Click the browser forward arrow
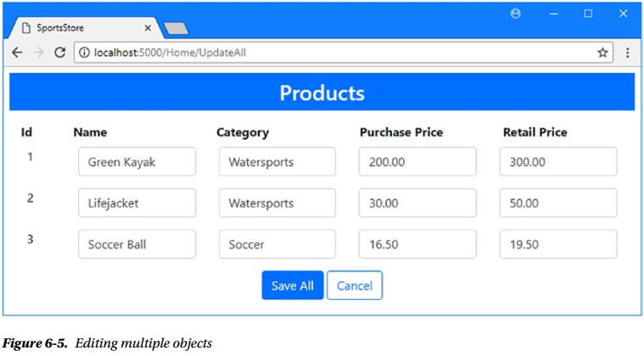The image size is (644, 356). point(37,53)
